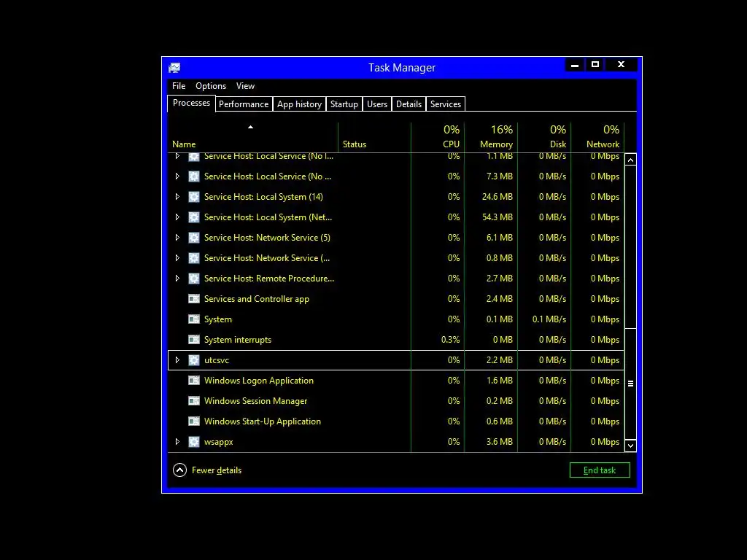
Task: Expand the wsappx process group
Action: [177, 442]
